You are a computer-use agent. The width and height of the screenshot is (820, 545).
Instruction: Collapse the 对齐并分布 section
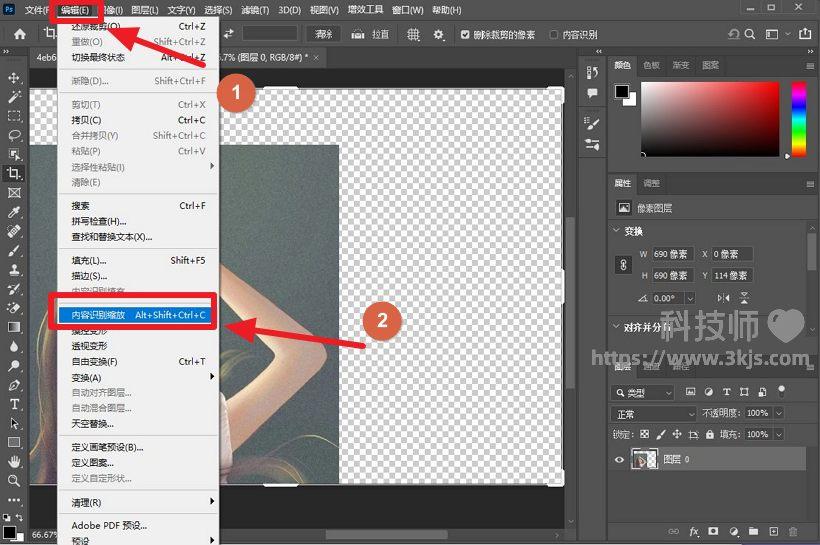point(617,326)
